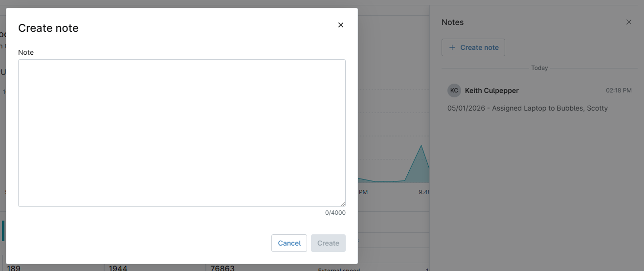The image size is (644, 271).
Task: Click the 02:18 PM note timestamp
Action: pyautogui.click(x=619, y=90)
